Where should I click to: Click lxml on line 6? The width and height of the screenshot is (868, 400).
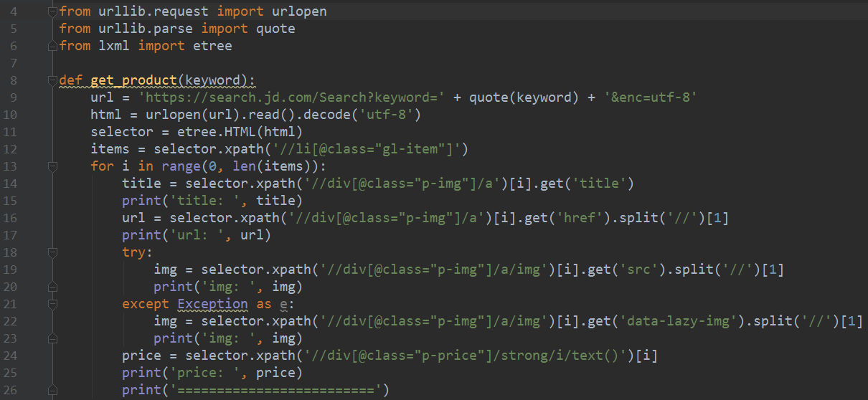tap(115, 46)
